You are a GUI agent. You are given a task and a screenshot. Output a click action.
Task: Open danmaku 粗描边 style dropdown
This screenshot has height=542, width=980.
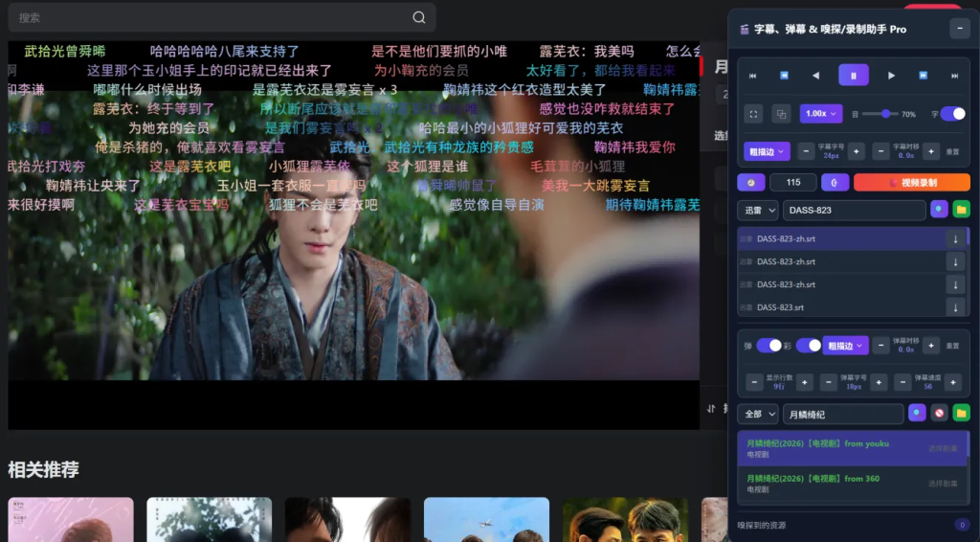(846, 346)
